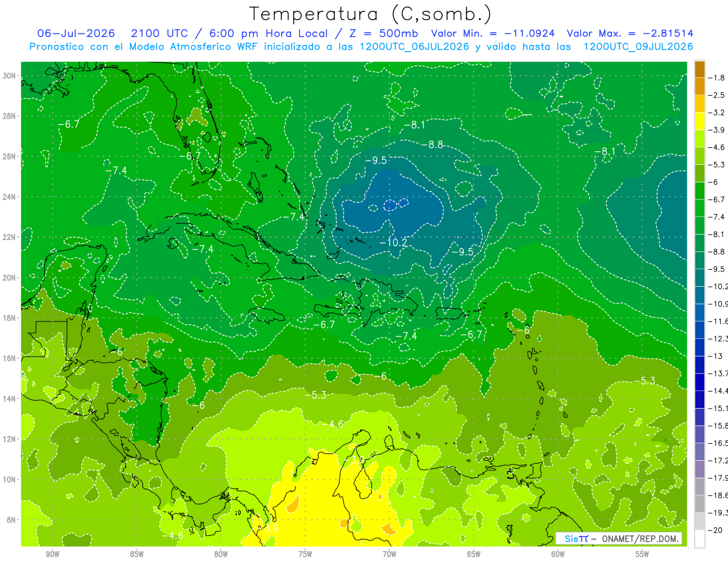Screen dimensions: 728x562
Task: Click the '1200UTC_09JUL2026' valid-until time
Action: [x=638, y=47]
